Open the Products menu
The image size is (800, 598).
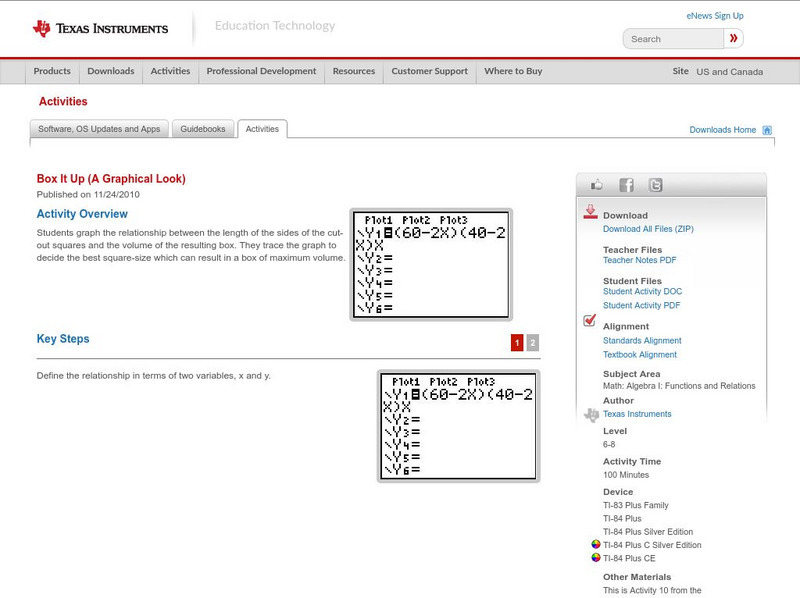click(x=52, y=72)
